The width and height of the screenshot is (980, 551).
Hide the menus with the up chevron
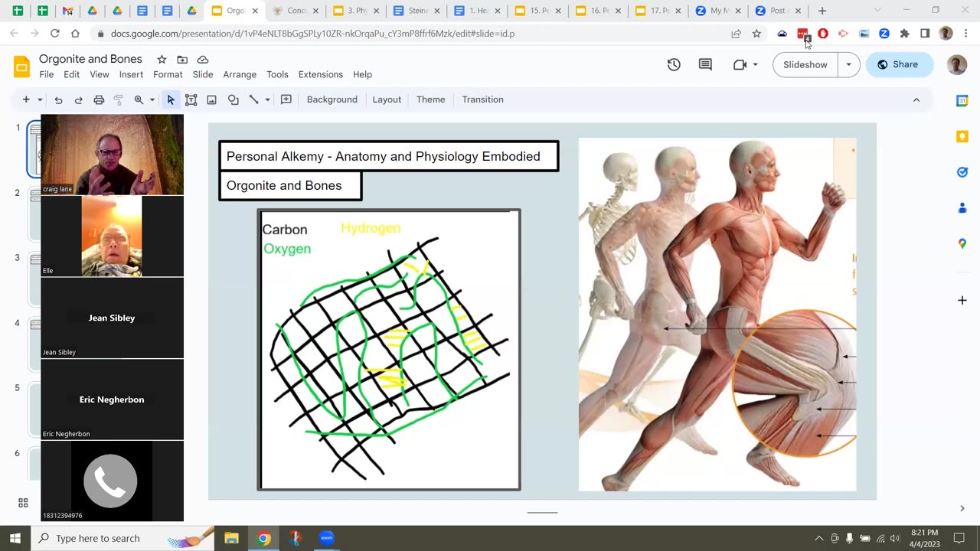[916, 99]
